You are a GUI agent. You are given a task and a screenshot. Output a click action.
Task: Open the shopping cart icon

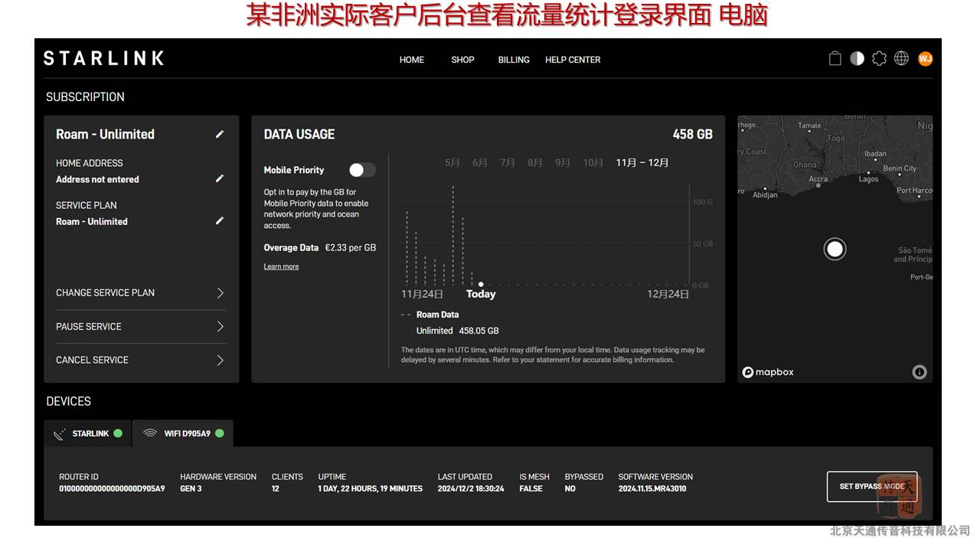835,59
